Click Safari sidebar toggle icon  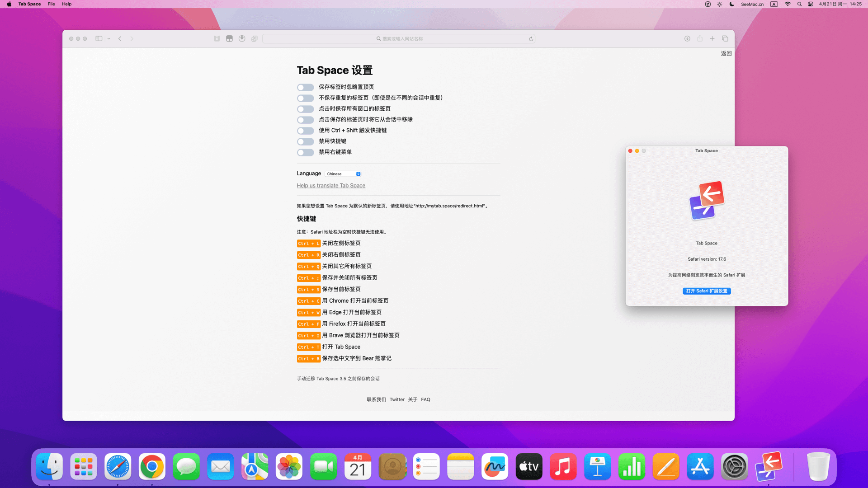pos(99,39)
